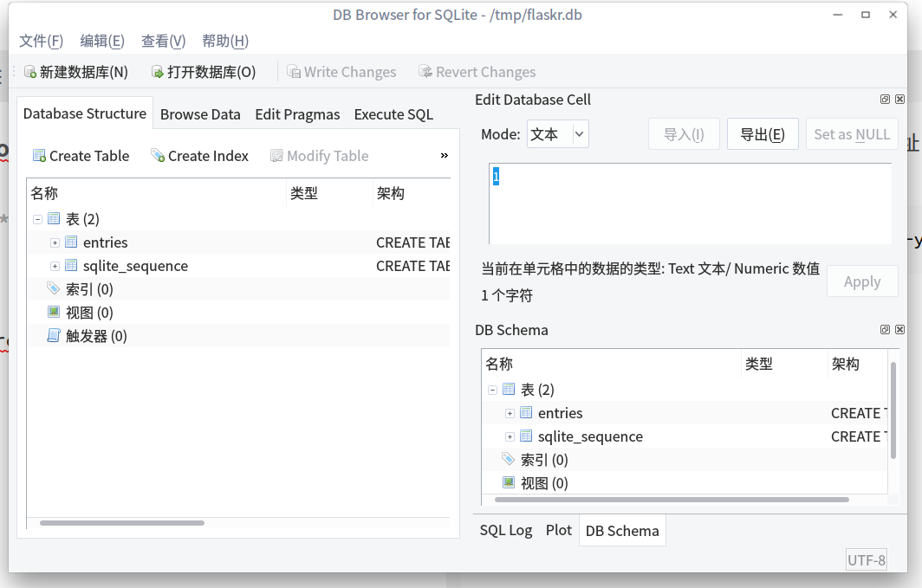Maximize the DB Browser window
Viewport: 922px width, 588px height.
866,15
